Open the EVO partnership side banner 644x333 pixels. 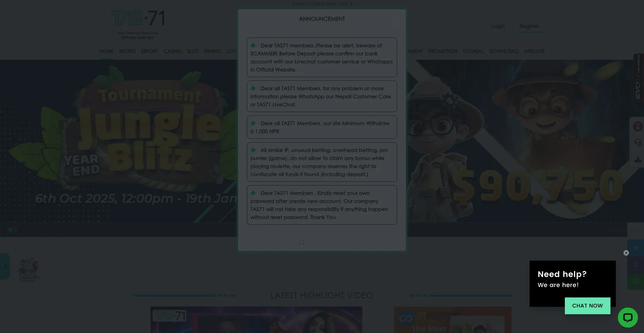(x=638, y=76)
